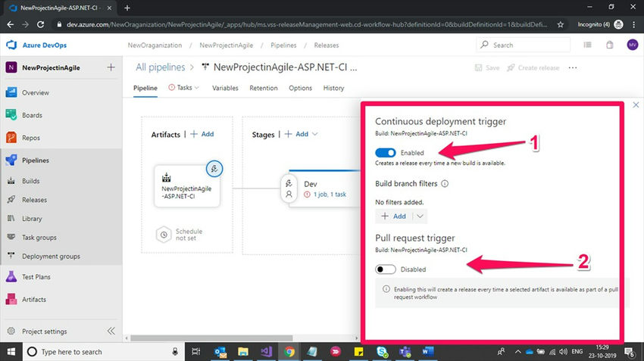Open the Tasks tab
This screenshot has height=361, width=644.
tap(183, 87)
